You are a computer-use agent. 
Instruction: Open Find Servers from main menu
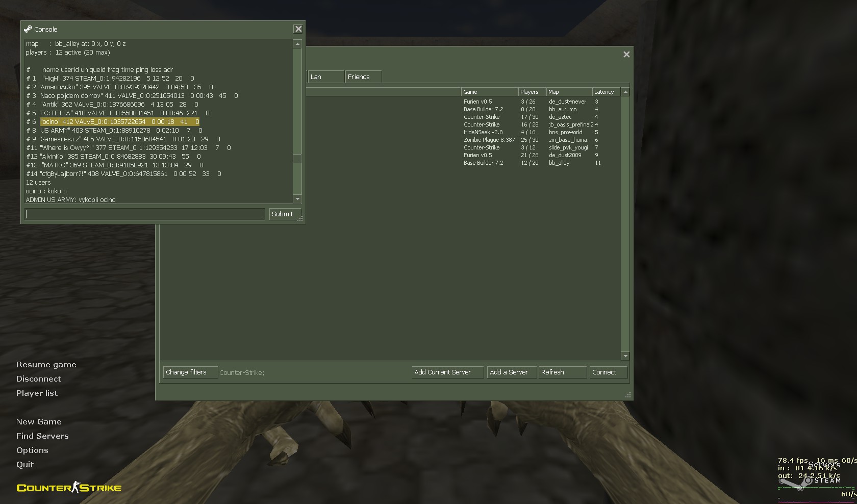[42, 436]
